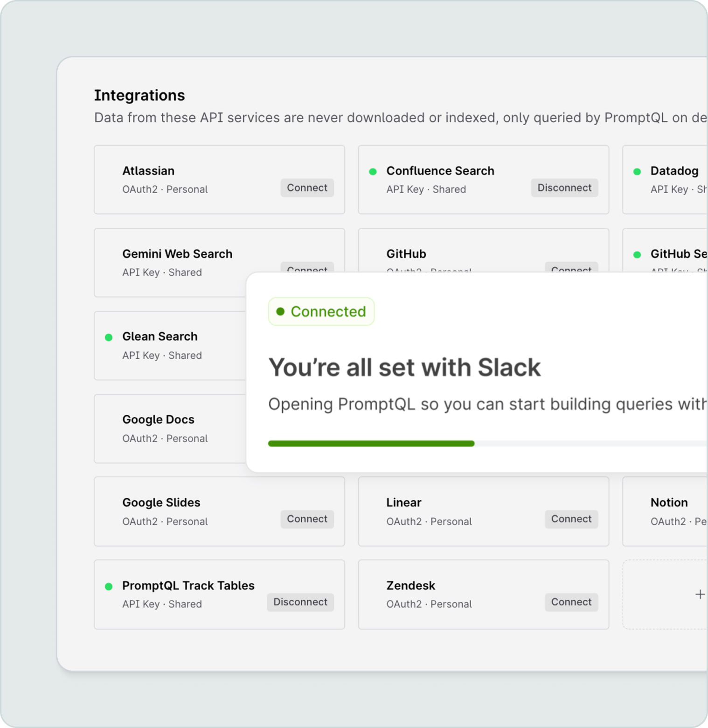Click the green Connected status badge
This screenshot has width=708, height=728.
pyautogui.click(x=321, y=312)
